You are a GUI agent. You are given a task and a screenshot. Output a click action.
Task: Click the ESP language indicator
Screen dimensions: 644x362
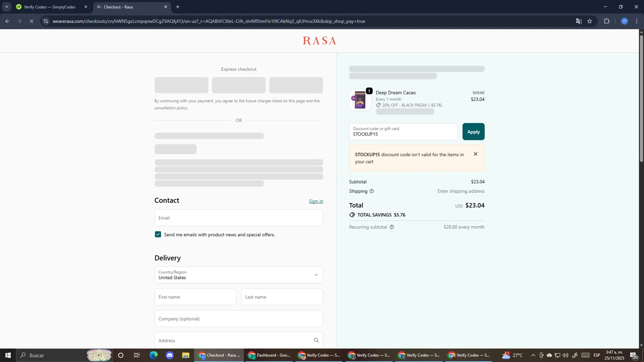click(597, 355)
